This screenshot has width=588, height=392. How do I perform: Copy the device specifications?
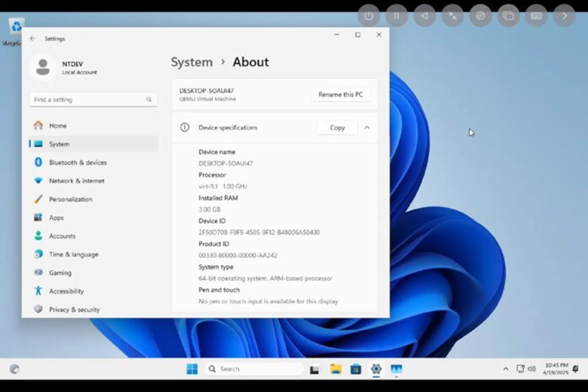point(337,127)
